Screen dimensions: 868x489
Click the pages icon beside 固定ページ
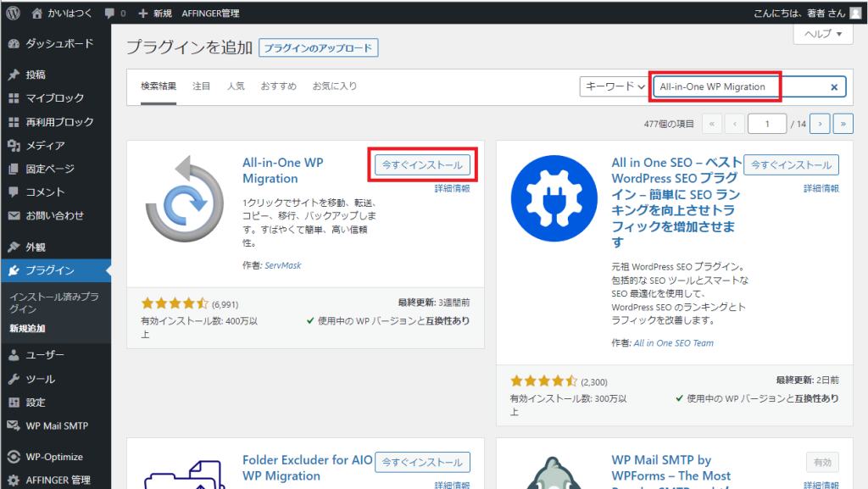pos(14,169)
